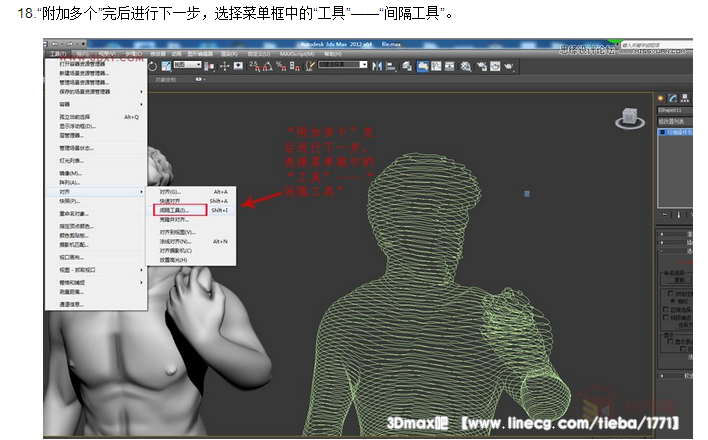This screenshot has height=440, width=708.
Task: Open the MAXScript(M) menu
Action: point(296,52)
